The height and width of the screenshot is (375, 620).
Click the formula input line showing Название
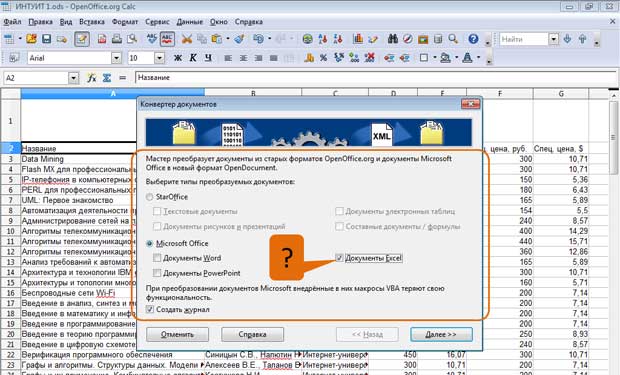click(376, 78)
